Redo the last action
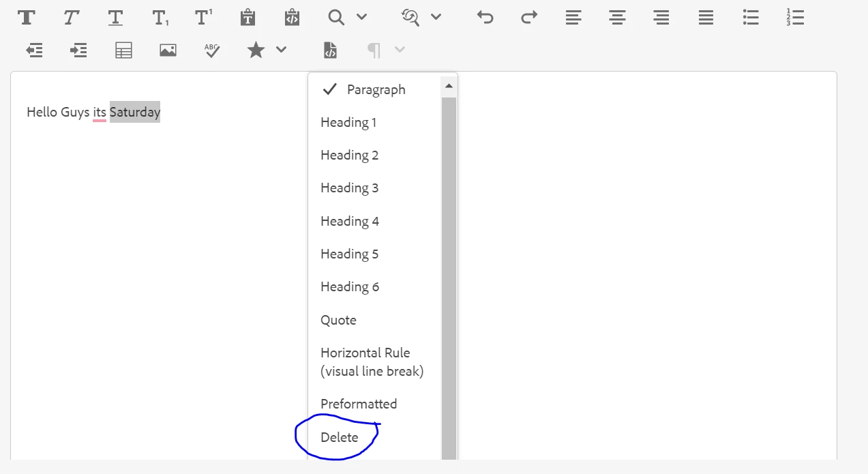Image resolution: width=868 pixels, height=474 pixels. pyautogui.click(x=529, y=17)
